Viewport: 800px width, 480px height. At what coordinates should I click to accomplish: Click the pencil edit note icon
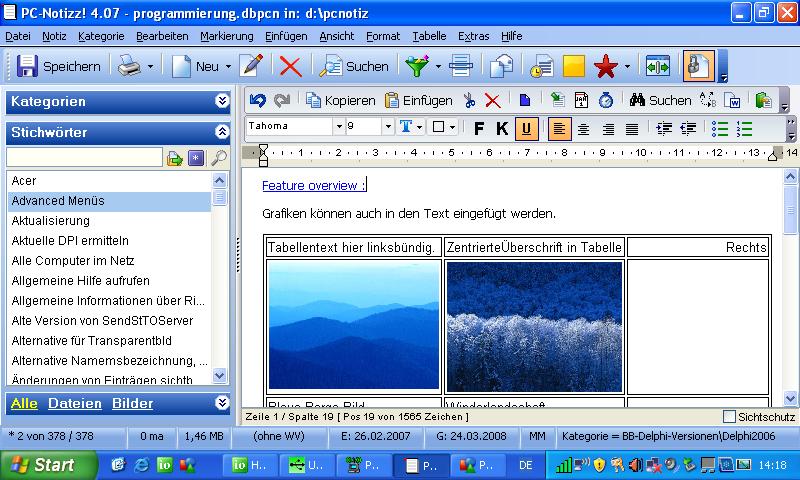pyautogui.click(x=251, y=66)
